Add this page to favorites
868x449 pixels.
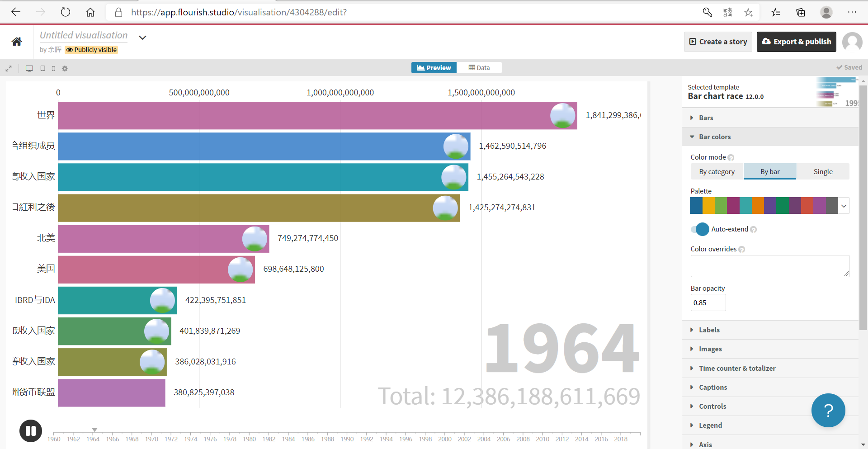(x=749, y=12)
